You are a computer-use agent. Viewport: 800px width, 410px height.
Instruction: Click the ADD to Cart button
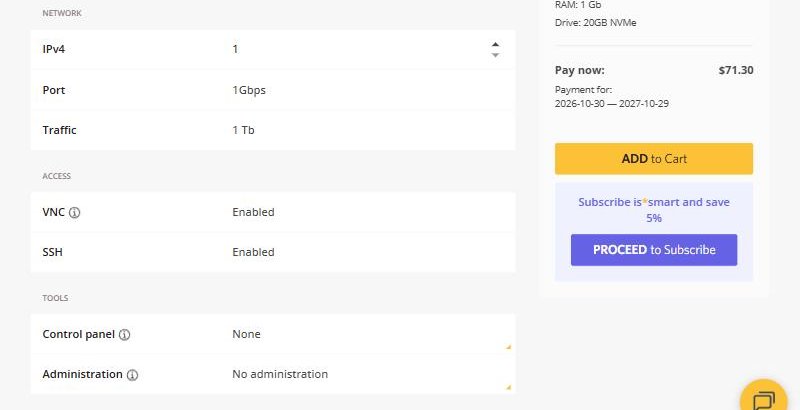point(654,159)
